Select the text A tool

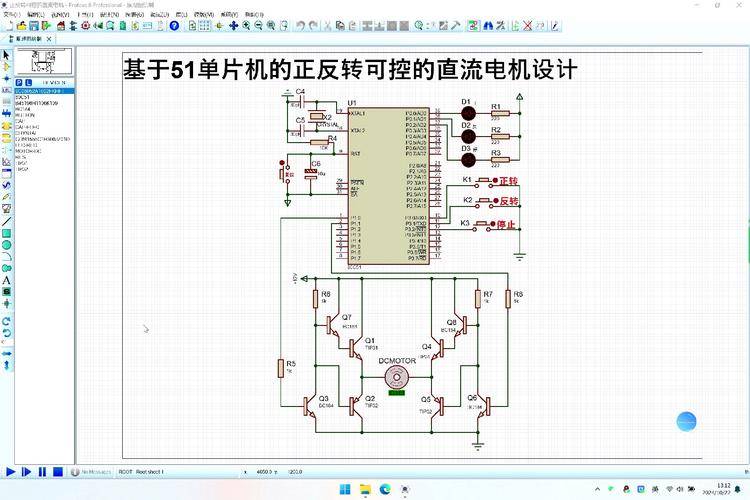coord(6,280)
